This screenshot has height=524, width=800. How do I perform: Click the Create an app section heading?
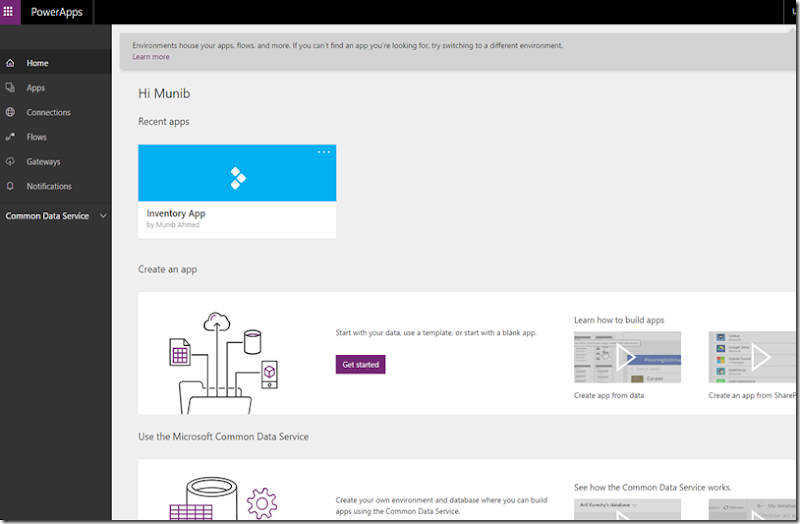[167, 269]
